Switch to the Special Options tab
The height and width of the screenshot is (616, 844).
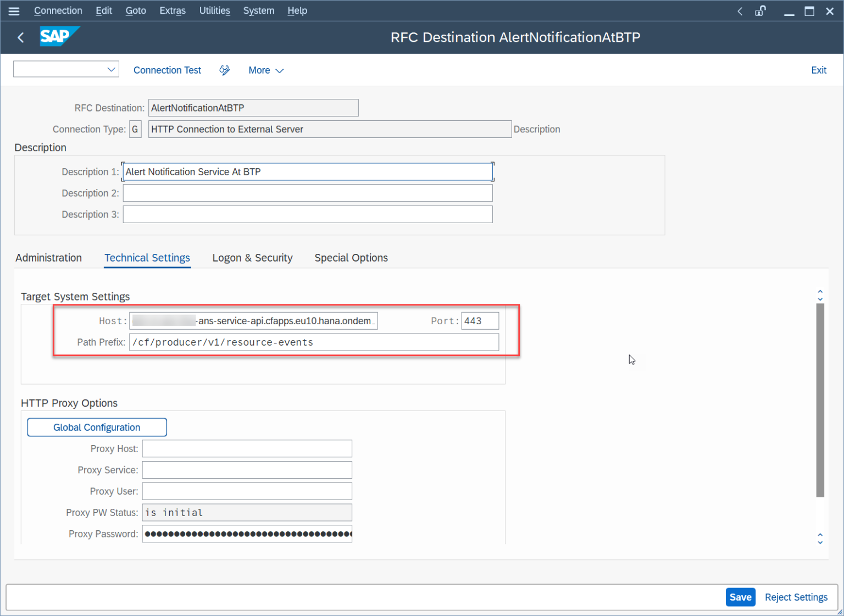[x=351, y=258]
